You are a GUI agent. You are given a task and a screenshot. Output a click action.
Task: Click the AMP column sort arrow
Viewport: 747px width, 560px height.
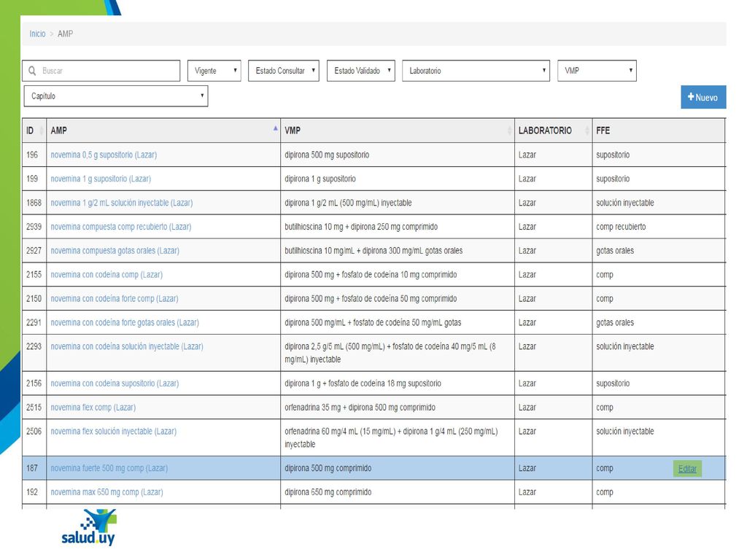click(275, 128)
